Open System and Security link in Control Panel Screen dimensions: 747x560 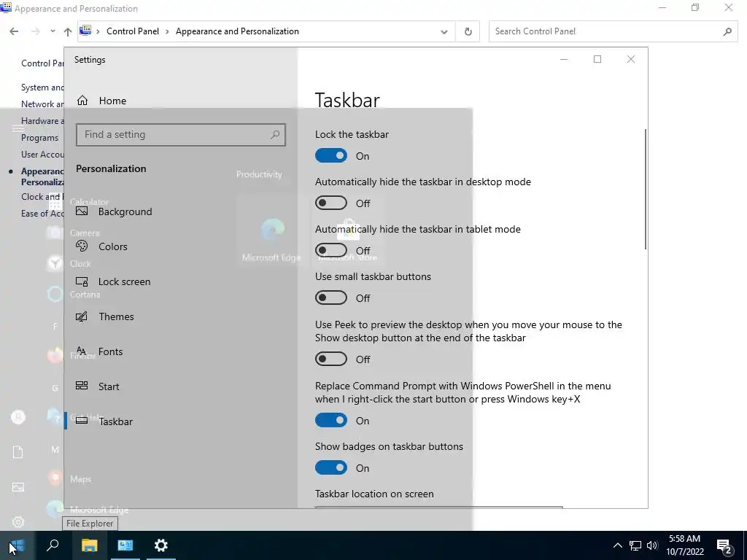click(42, 87)
